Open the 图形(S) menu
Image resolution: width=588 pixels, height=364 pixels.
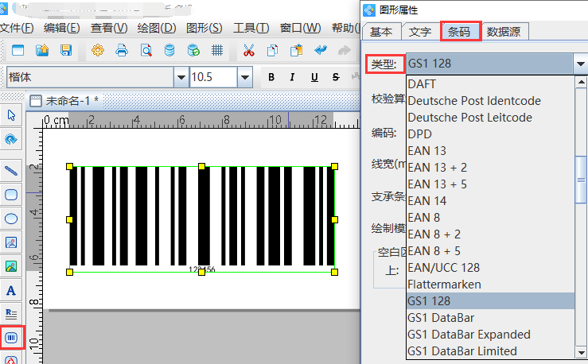tap(204, 28)
